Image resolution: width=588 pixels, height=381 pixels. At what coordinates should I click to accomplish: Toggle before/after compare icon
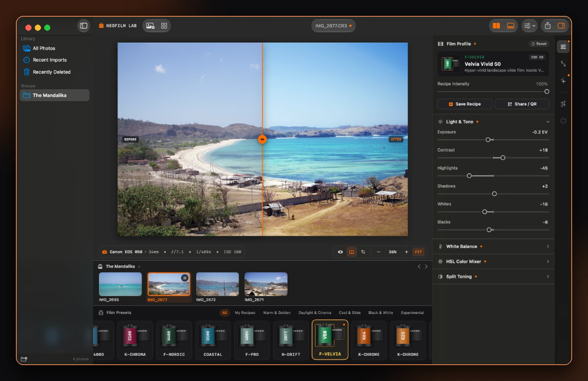(352, 252)
